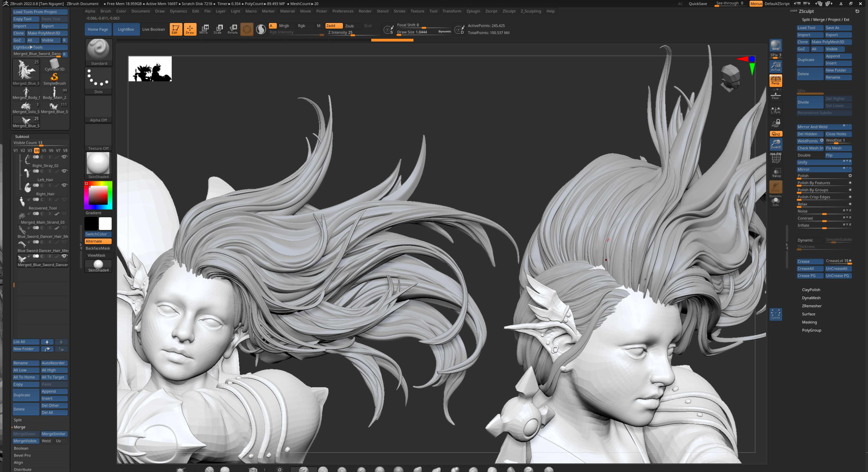The height and width of the screenshot is (472, 868).
Task: Click the L.Sym local symmetry icon
Action: point(776,110)
